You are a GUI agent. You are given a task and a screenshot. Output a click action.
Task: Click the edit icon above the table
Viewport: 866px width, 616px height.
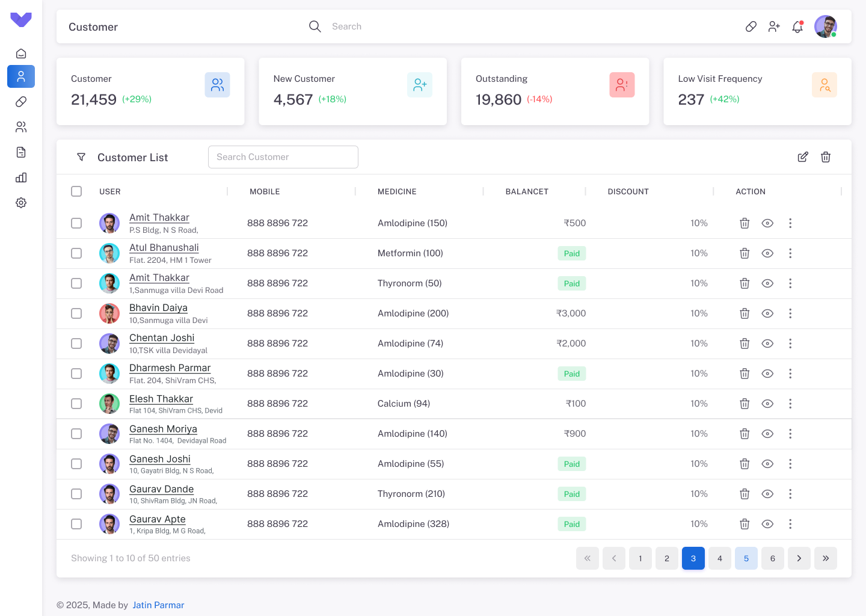(x=803, y=157)
